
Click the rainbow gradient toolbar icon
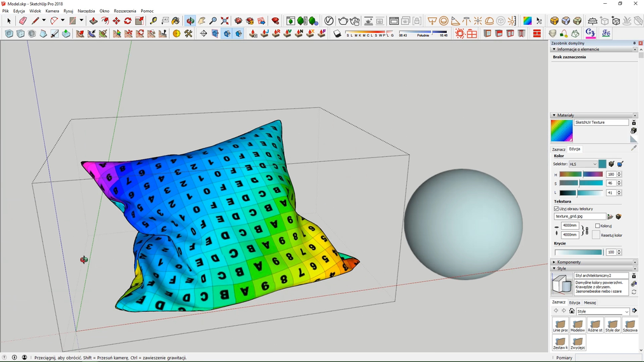528,20
